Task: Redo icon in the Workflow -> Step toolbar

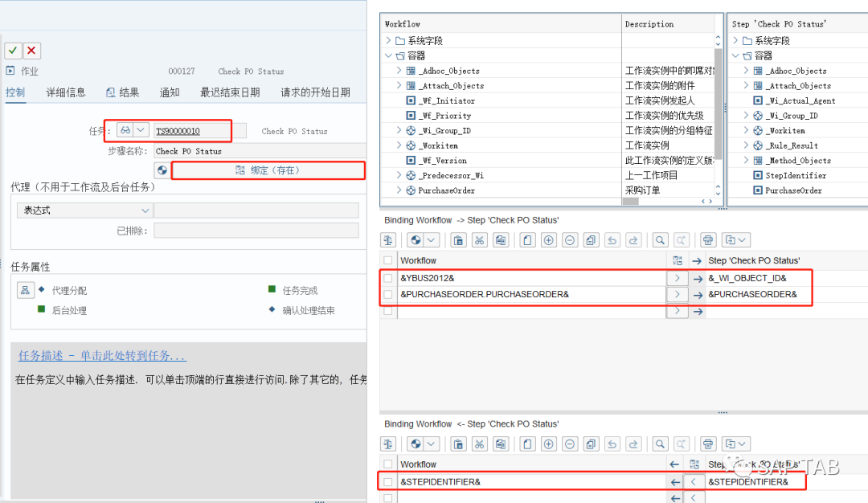Action: [633, 240]
